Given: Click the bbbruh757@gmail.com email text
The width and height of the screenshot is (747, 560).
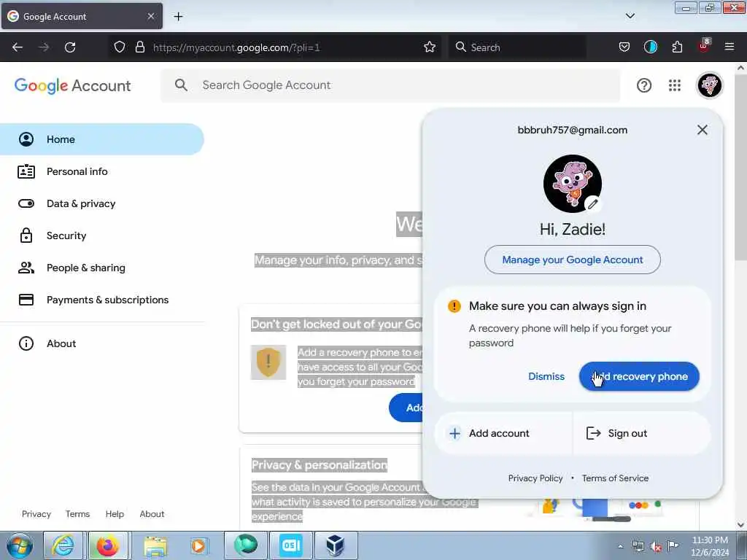Looking at the screenshot, I should pyautogui.click(x=572, y=130).
